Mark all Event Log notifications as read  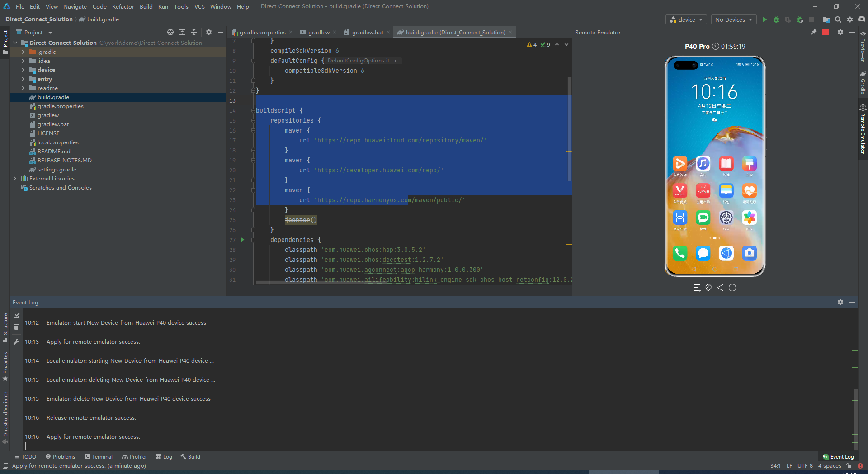pyautogui.click(x=17, y=315)
